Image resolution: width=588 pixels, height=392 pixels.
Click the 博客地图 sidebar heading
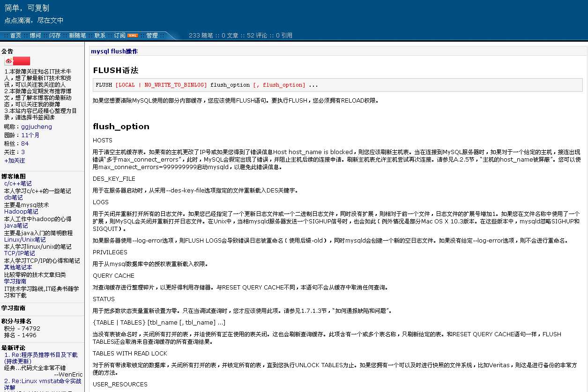coord(14,177)
